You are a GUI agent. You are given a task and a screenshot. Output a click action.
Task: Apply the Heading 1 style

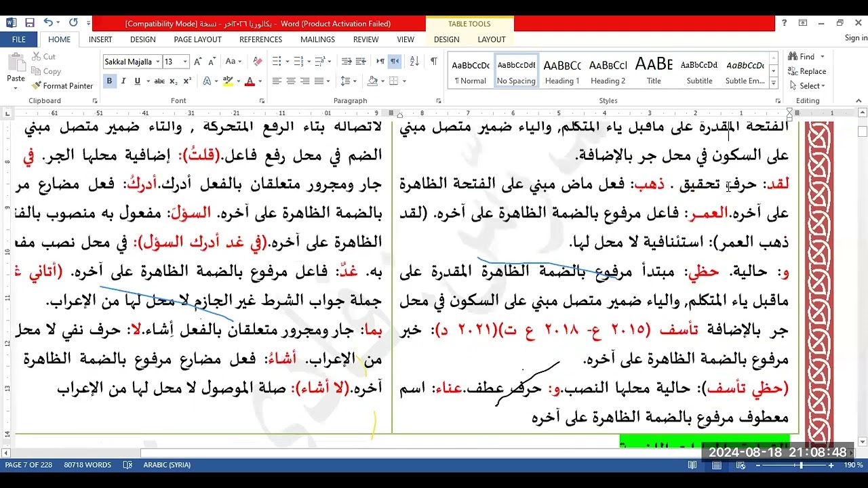click(x=562, y=72)
